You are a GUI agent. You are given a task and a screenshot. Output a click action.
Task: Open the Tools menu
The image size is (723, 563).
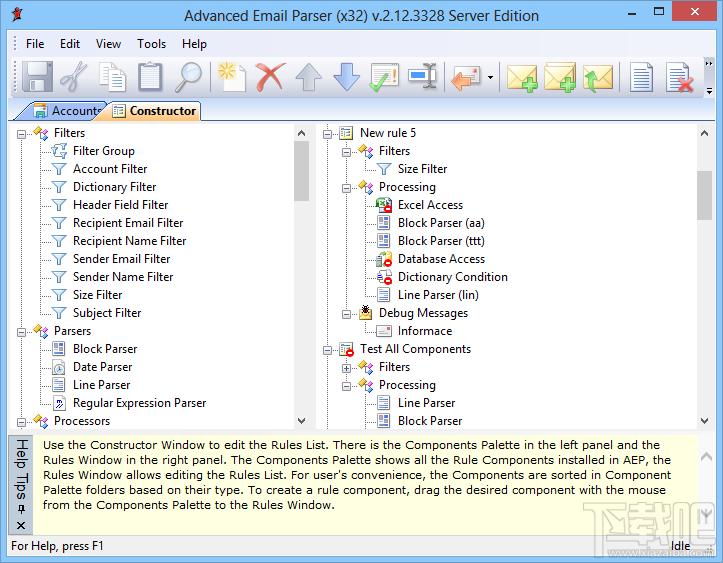point(151,44)
